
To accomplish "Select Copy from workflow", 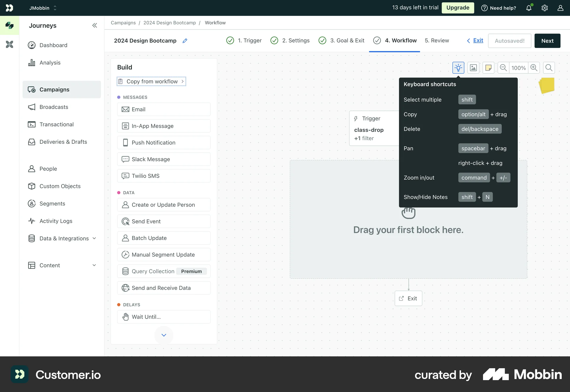I will click(x=151, y=81).
